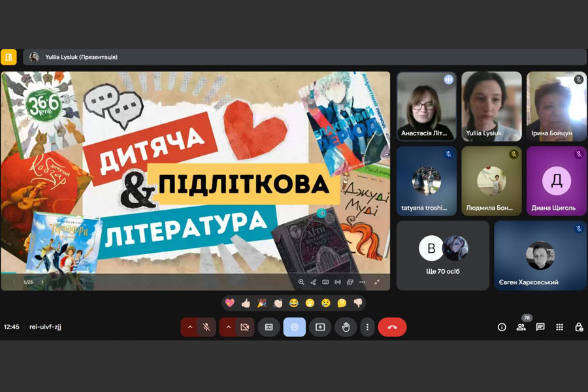The image size is (588, 392).
Task: Click the audio broadcast icon on slide bar
Action: [x=338, y=282]
